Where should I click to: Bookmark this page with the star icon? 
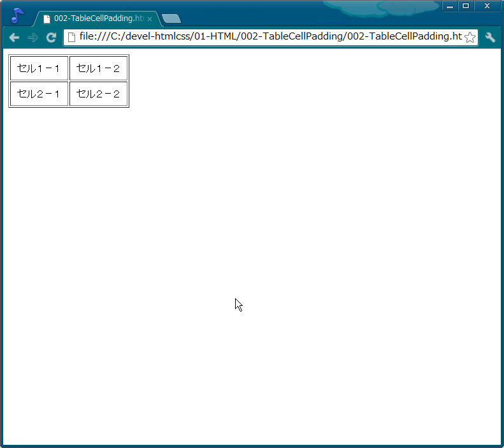point(470,37)
